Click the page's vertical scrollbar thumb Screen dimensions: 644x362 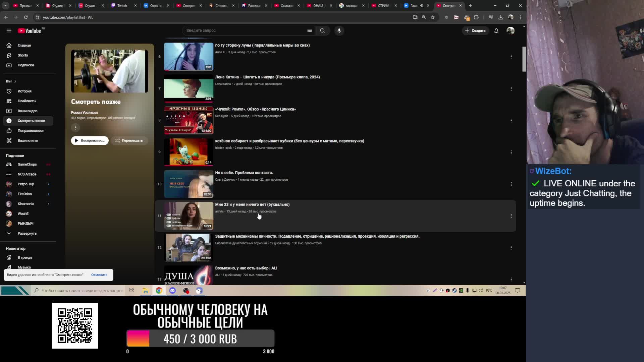(x=524, y=59)
